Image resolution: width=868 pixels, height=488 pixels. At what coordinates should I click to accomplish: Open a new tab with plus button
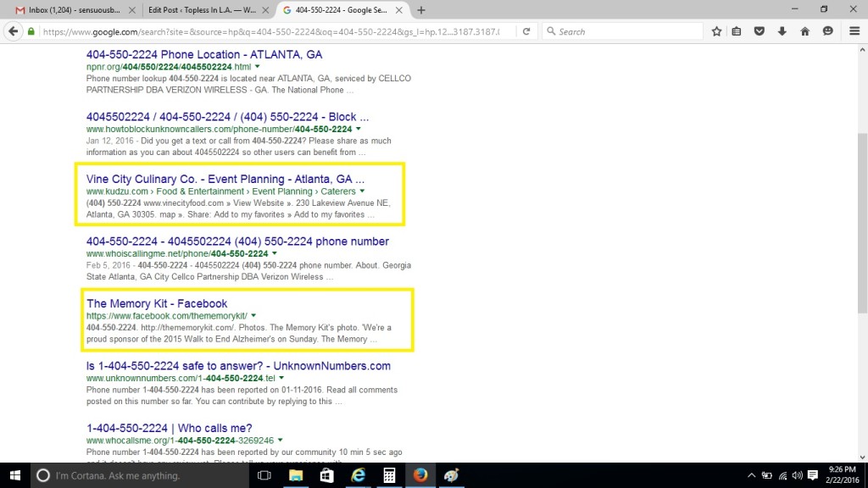click(x=420, y=10)
